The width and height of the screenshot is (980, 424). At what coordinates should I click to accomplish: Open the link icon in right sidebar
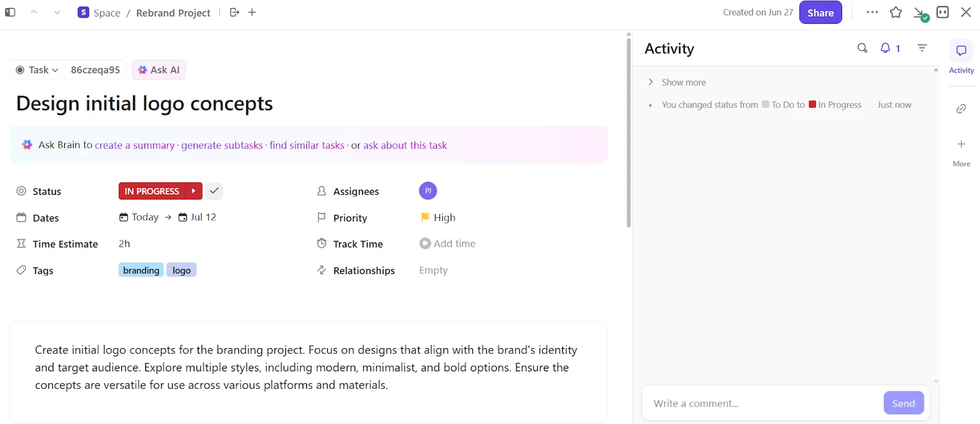coord(961,109)
